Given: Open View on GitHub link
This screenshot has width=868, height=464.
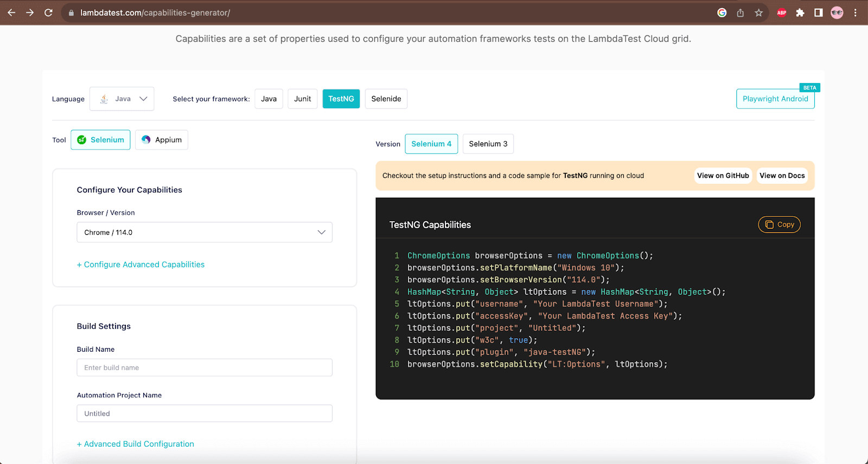Looking at the screenshot, I should coord(723,176).
